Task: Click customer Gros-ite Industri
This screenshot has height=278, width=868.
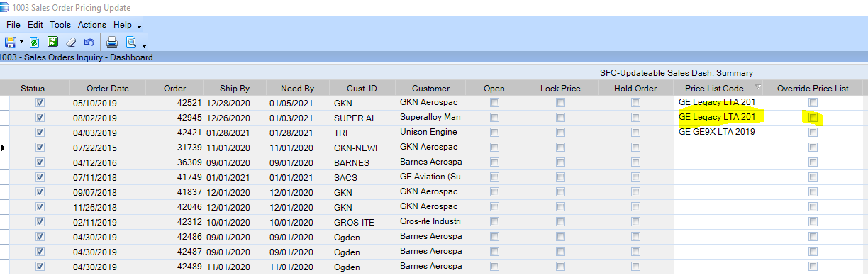Action: pyautogui.click(x=430, y=221)
